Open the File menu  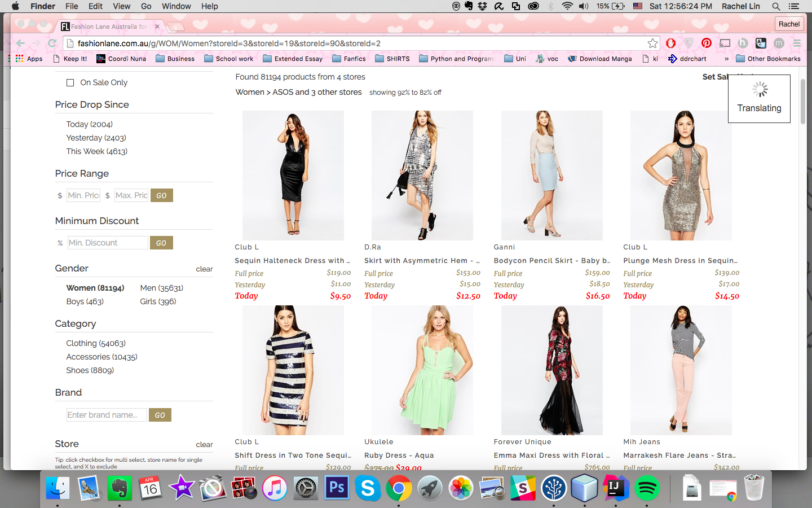point(72,6)
